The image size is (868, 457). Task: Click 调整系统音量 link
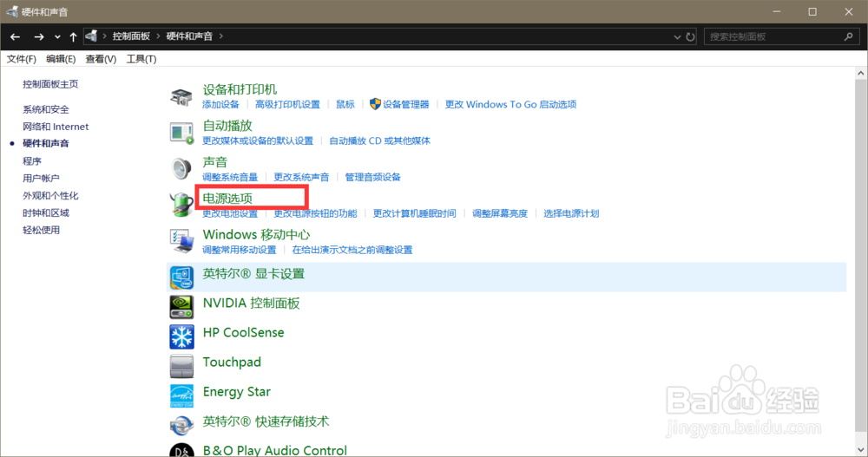pyautogui.click(x=230, y=177)
